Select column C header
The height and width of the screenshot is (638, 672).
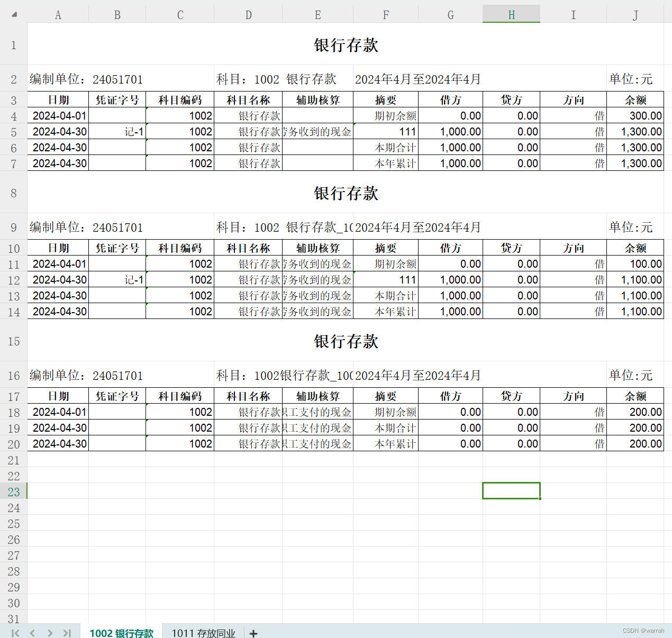180,15
